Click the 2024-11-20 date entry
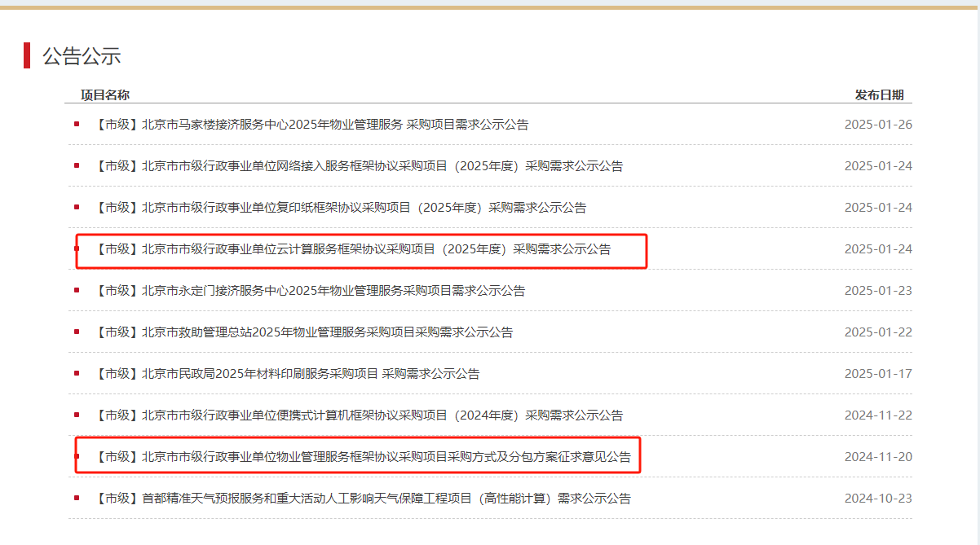The height and width of the screenshot is (545, 980). [x=878, y=457]
